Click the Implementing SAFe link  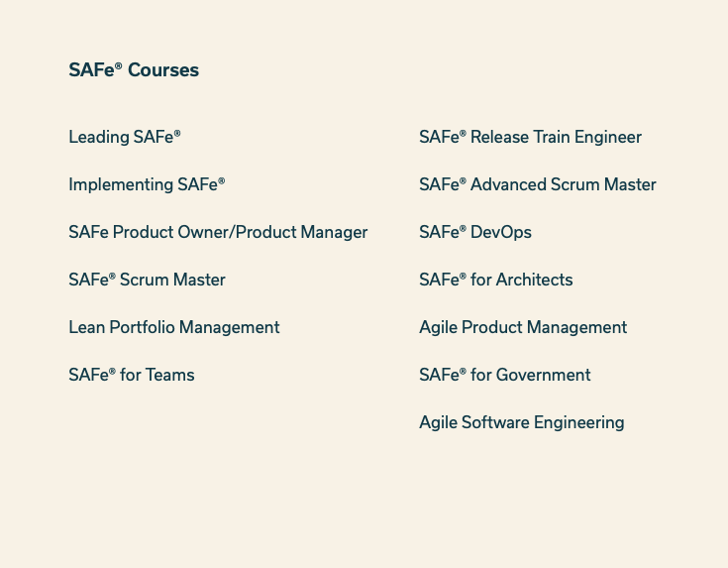pyautogui.click(x=147, y=184)
